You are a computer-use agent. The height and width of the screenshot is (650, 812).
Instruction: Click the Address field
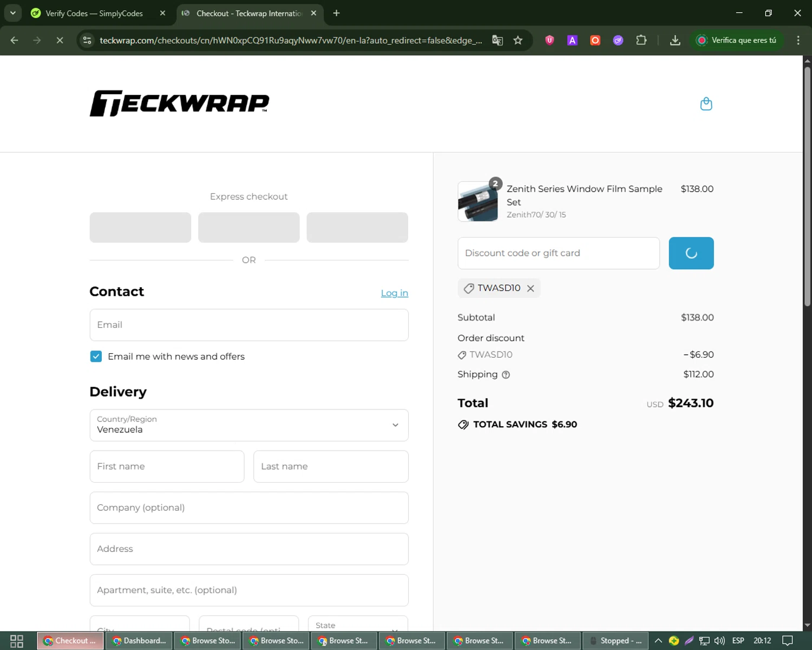tap(249, 549)
